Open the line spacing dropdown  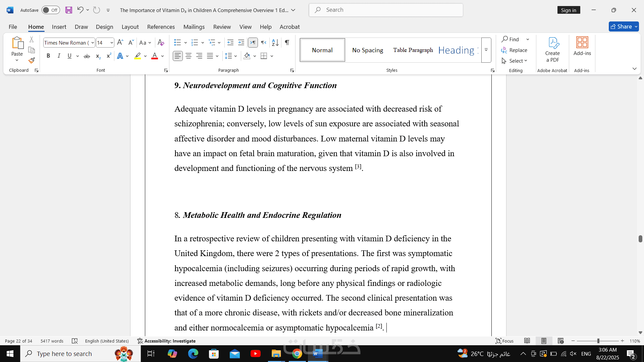pos(235,56)
